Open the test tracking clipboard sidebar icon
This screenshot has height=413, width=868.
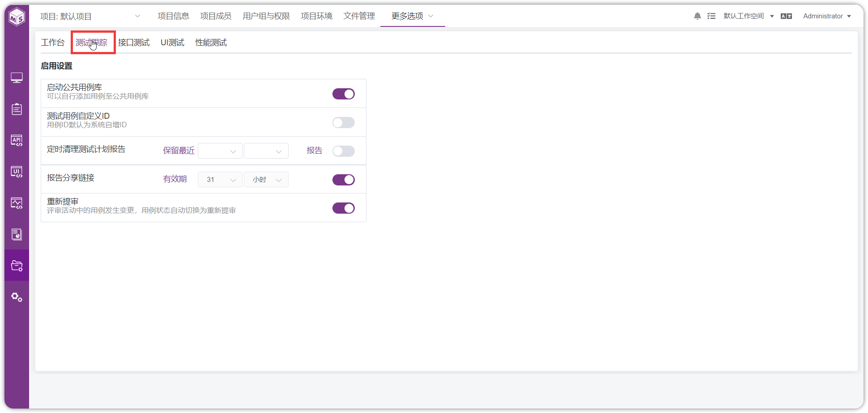17,109
